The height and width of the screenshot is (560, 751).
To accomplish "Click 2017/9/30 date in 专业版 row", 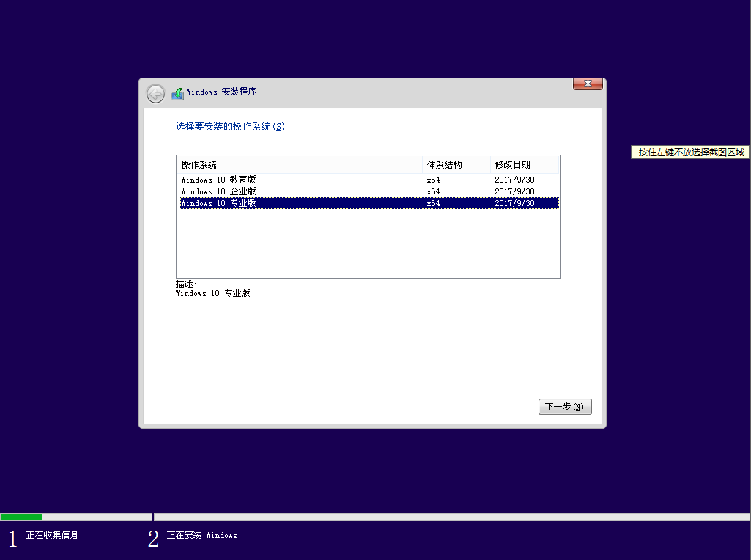I will (514, 203).
